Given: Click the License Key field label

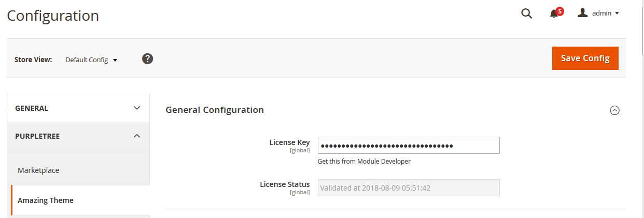Looking at the screenshot, I should (x=289, y=142).
